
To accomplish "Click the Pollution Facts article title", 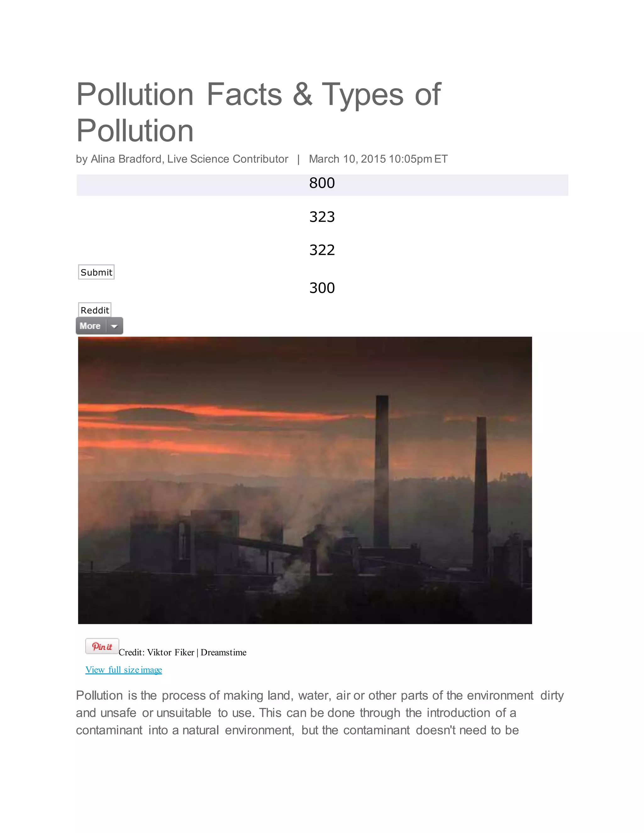I will [258, 112].
